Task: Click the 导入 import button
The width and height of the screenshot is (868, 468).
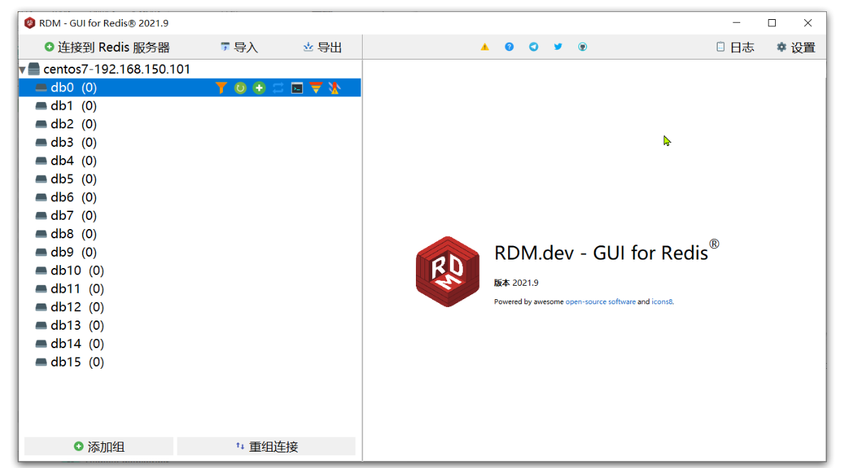Action: (x=239, y=48)
